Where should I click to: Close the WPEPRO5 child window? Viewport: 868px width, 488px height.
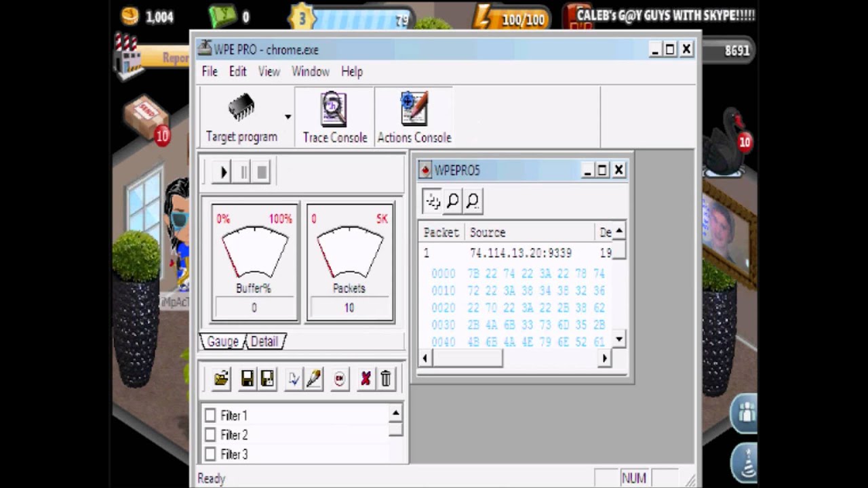point(618,170)
